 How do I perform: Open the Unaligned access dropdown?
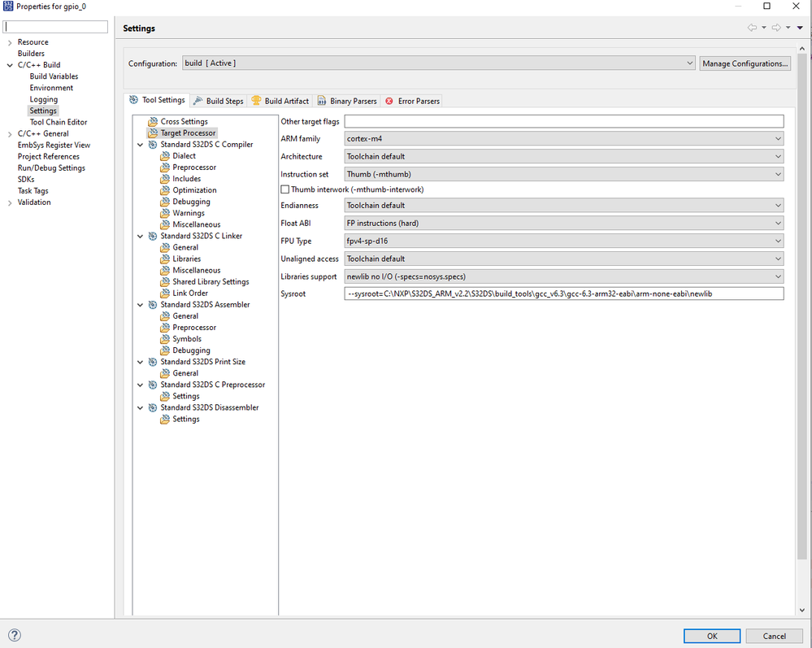[x=563, y=259]
